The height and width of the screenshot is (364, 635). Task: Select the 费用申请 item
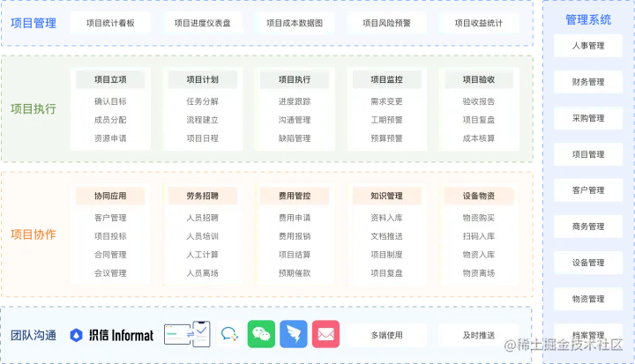click(x=295, y=218)
